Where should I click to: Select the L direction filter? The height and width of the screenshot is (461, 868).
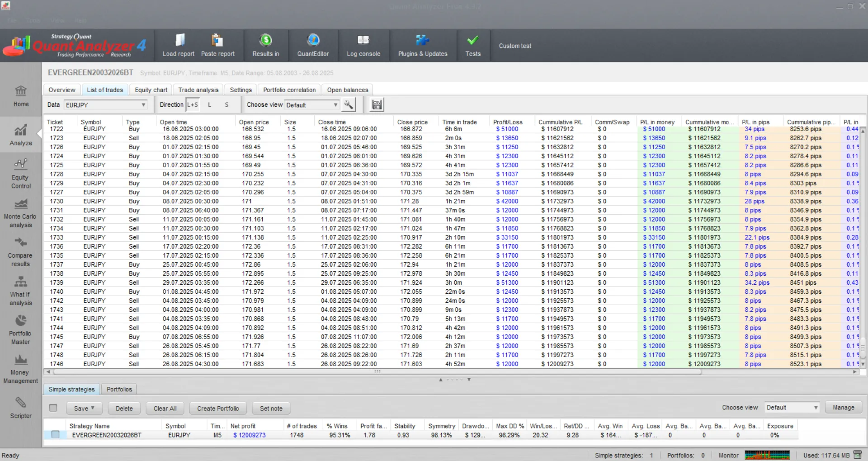(209, 105)
